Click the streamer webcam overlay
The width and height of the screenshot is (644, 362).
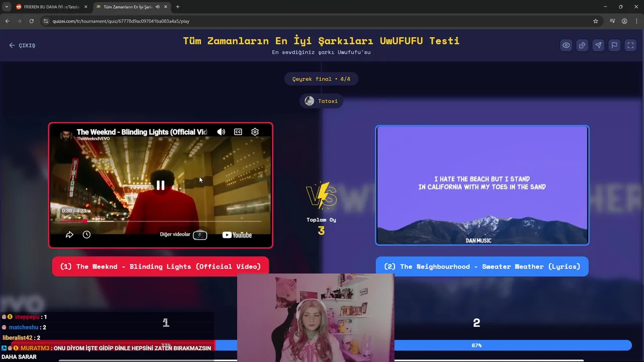(x=315, y=318)
